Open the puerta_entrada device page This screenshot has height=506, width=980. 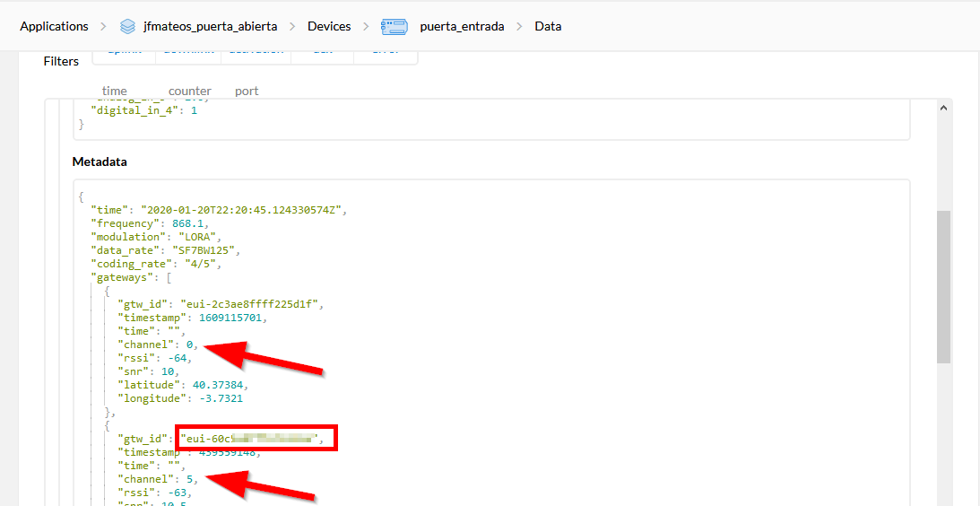click(462, 27)
